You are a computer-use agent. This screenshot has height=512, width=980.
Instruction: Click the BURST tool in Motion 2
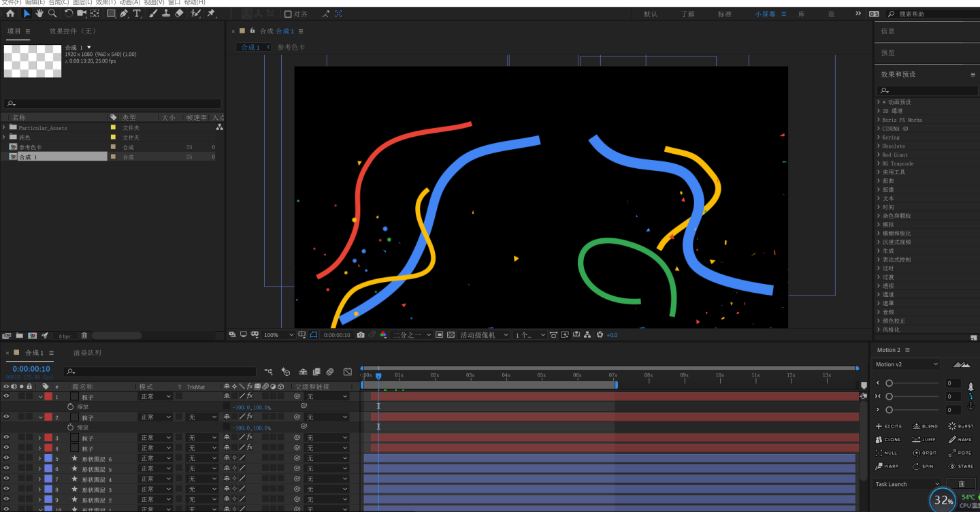click(961, 426)
